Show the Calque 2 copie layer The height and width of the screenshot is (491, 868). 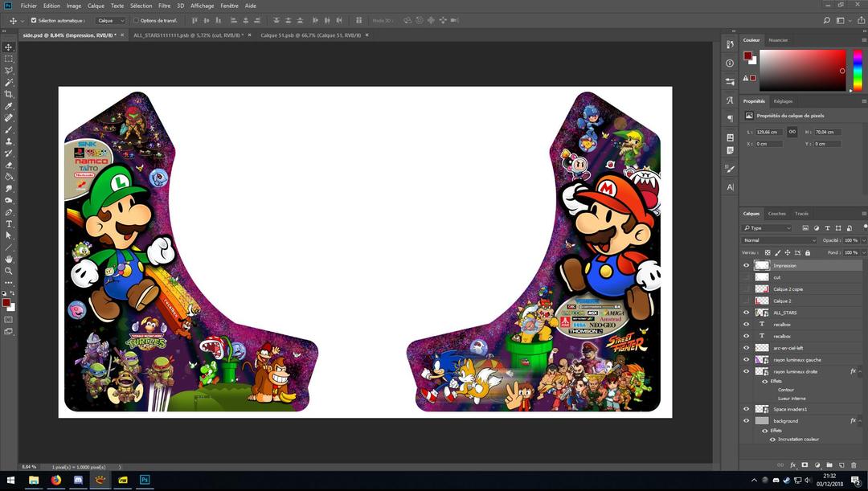[746, 289]
